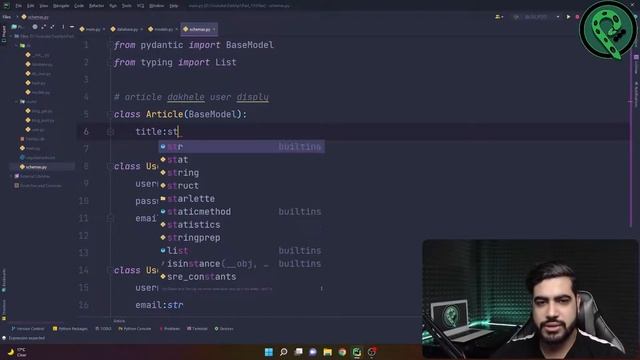Viewport: 640px width, 360px height.
Task: Click the fold toggle beside class Article
Action: pos(109,114)
